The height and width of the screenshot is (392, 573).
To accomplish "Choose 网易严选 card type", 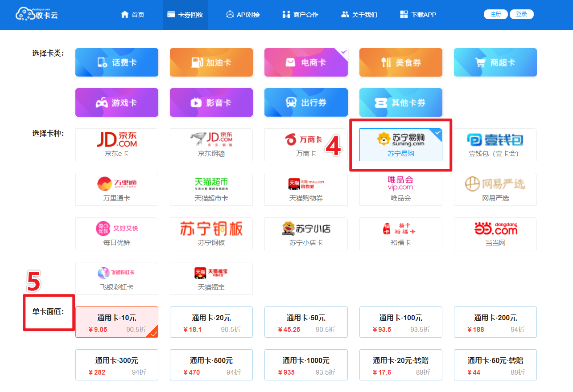I will click(x=495, y=189).
